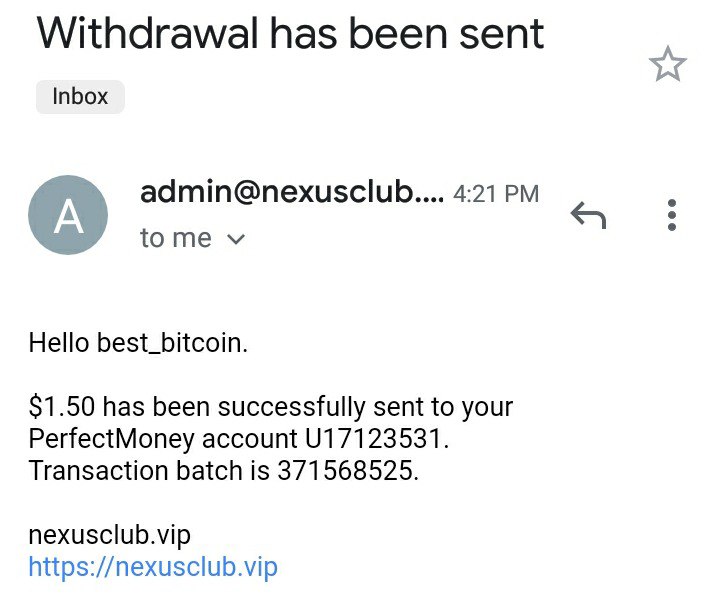This screenshot has width=716, height=611.
Task: Click the 'Hello best_bitcoin.' greeting line
Action: point(138,344)
